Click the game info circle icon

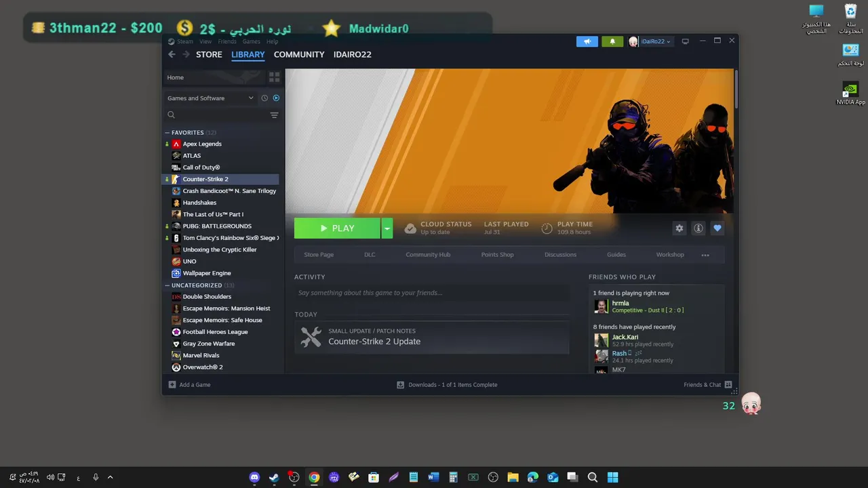point(698,228)
